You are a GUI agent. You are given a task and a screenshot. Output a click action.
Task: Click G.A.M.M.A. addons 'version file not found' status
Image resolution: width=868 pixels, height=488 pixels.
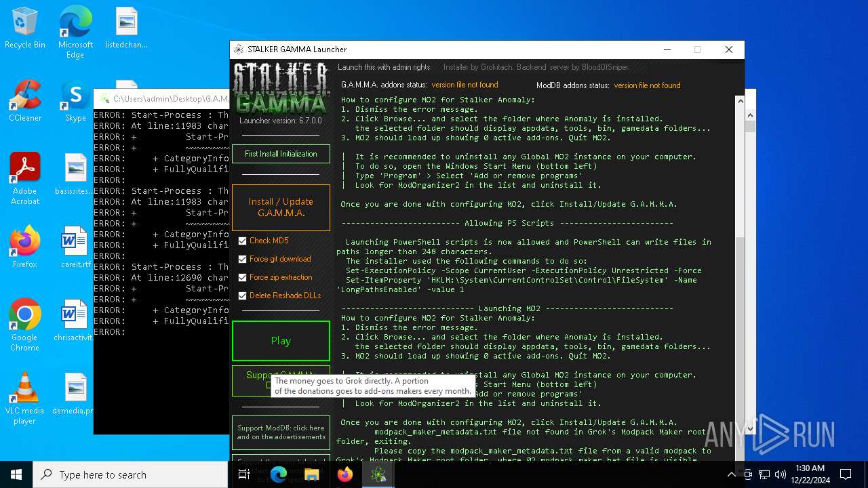click(x=465, y=85)
